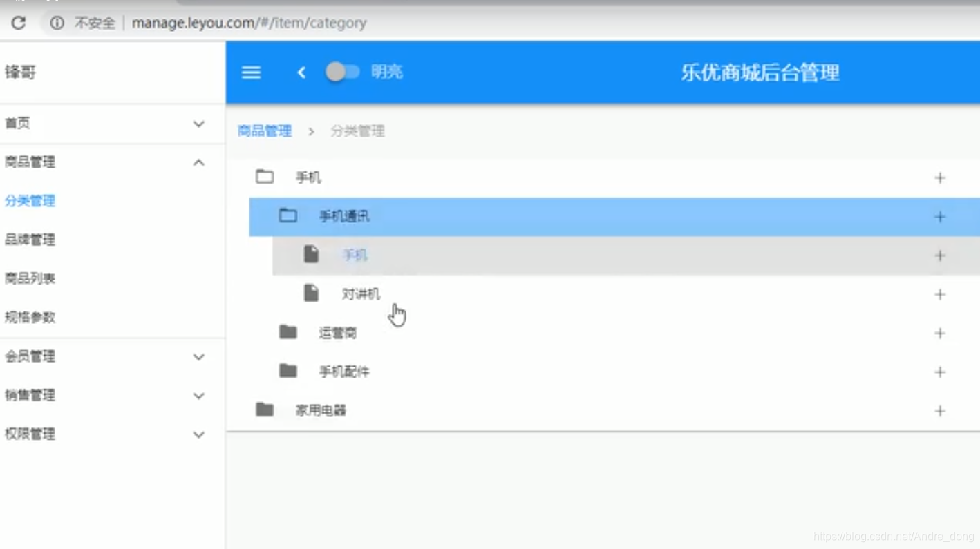This screenshot has height=549, width=980.
Task: Click the file icon beside highlighted 手机 leaf
Action: point(312,254)
